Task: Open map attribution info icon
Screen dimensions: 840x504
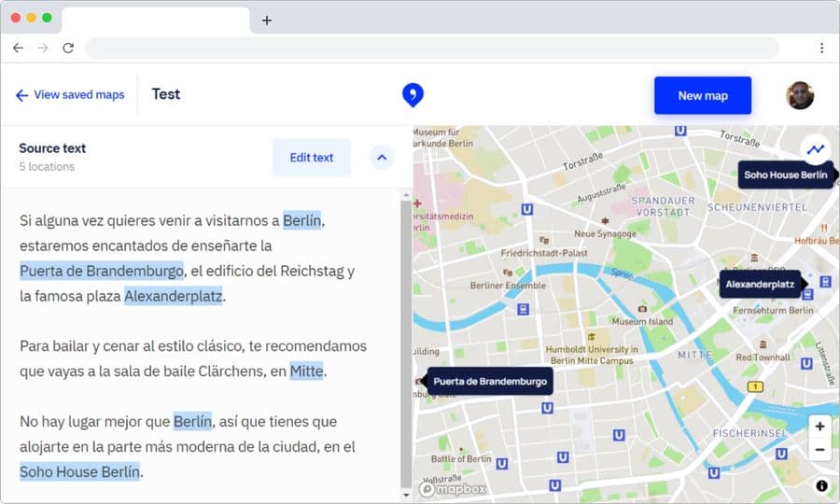Action: (x=821, y=485)
